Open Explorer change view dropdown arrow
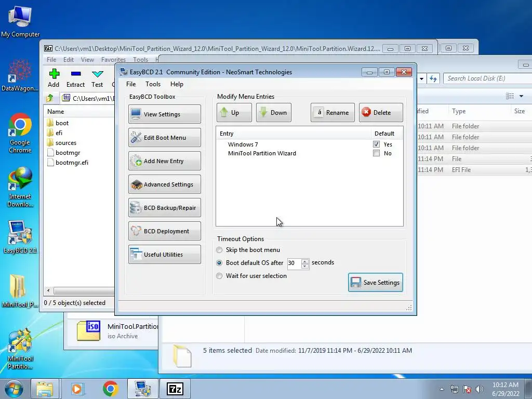The width and height of the screenshot is (532, 399). coord(522,96)
